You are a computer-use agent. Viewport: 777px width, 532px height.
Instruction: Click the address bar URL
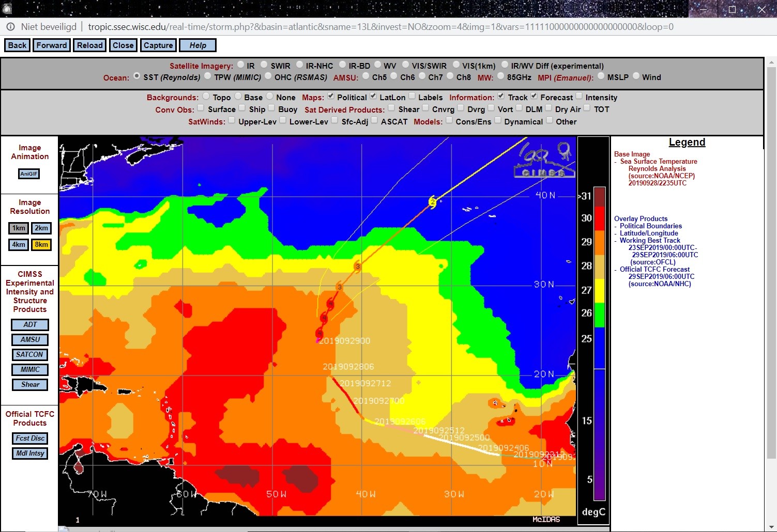coord(380,27)
